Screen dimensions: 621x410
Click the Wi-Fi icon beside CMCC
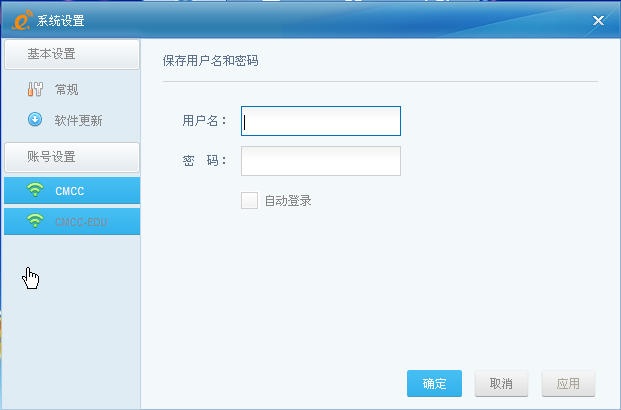[x=35, y=190]
